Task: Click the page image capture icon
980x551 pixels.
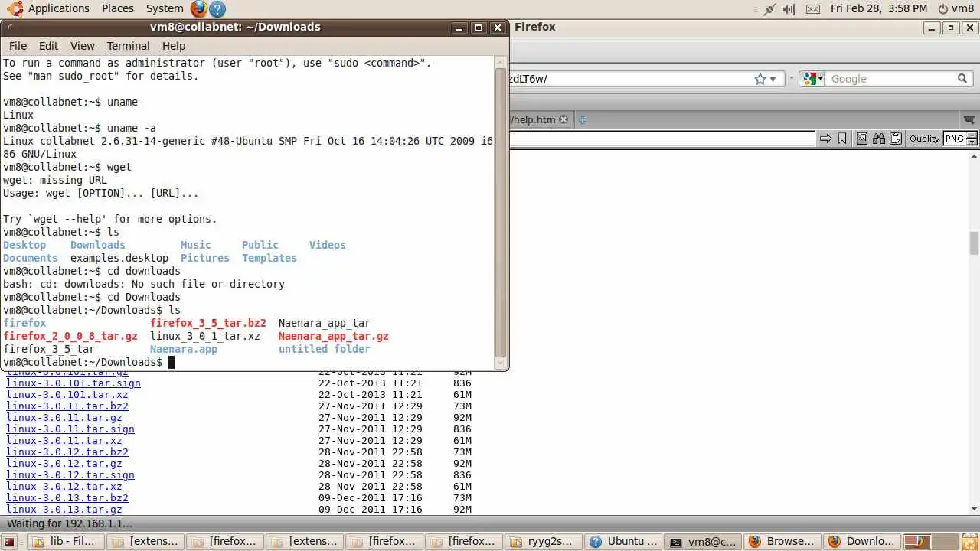Action: (862, 139)
